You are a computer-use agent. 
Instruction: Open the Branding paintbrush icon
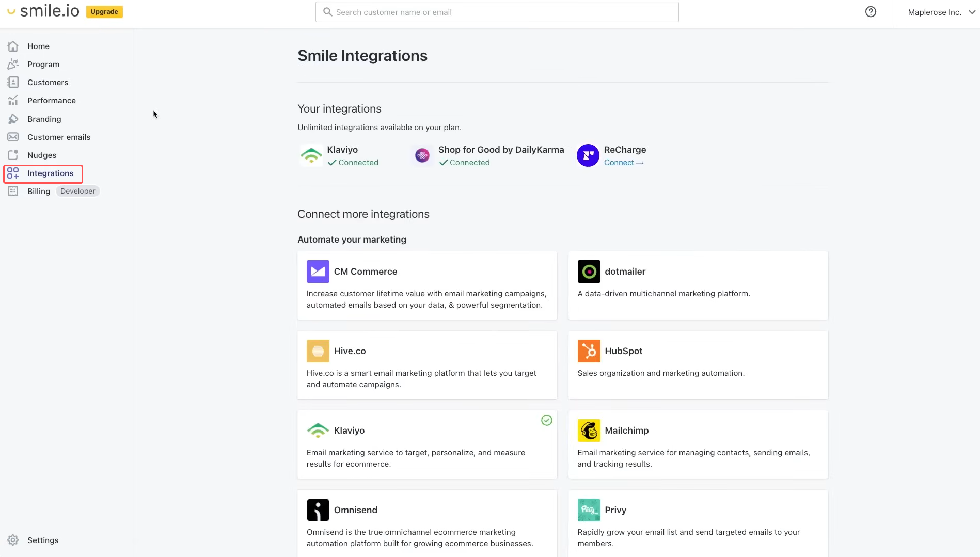[13, 119]
